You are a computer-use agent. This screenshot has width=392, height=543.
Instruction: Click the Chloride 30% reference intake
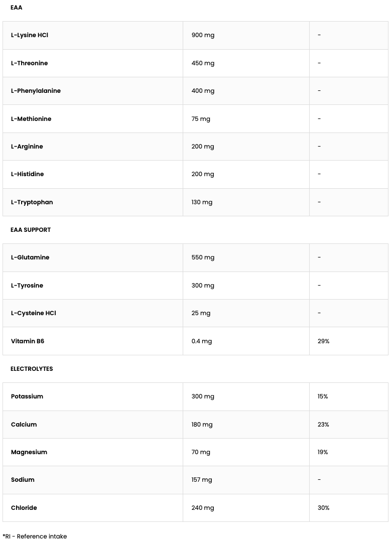323,508
